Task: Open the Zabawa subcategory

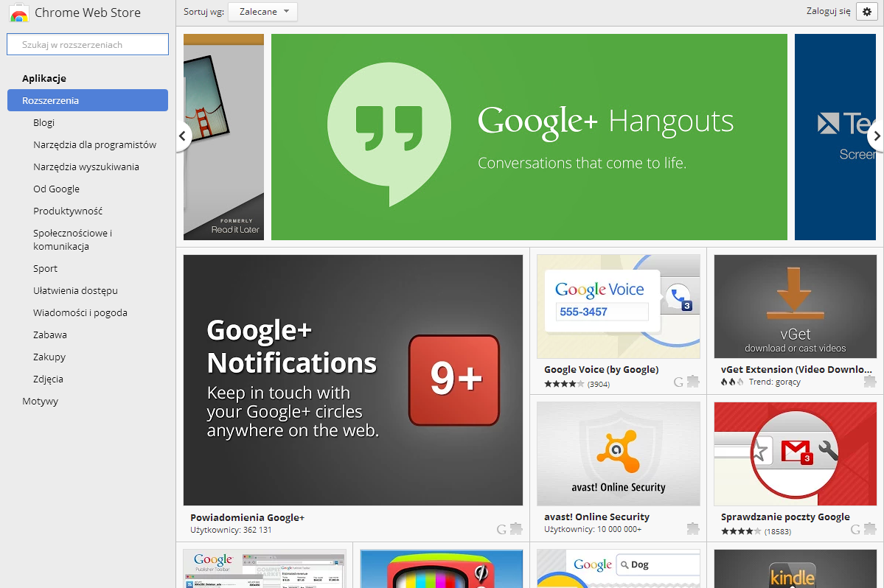Action: [x=50, y=335]
